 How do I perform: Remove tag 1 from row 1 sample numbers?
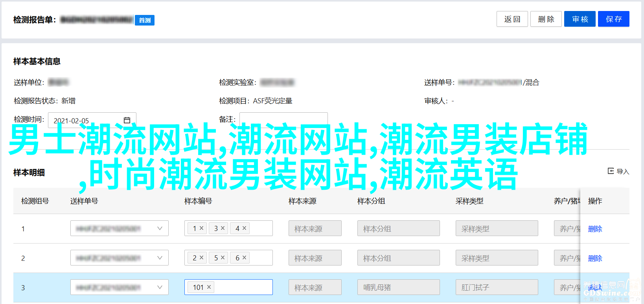[x=201, y=228]
